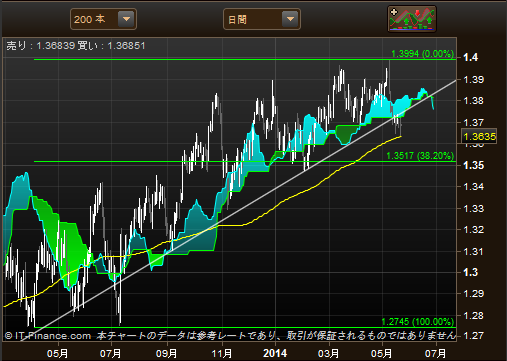This screenshot has height=361, width=507.
Task: Click the yellow 1.3635 price tag
Action: (x=479, y=136)
